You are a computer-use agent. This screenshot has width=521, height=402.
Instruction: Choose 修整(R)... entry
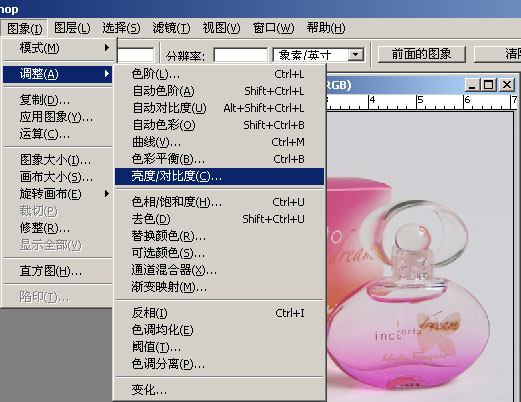click(58, 228)
